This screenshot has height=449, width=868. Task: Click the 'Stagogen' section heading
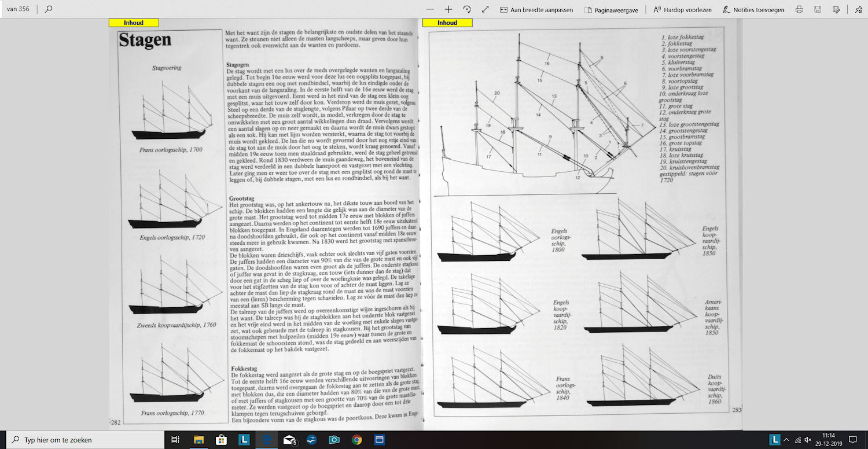click(239, 64)
